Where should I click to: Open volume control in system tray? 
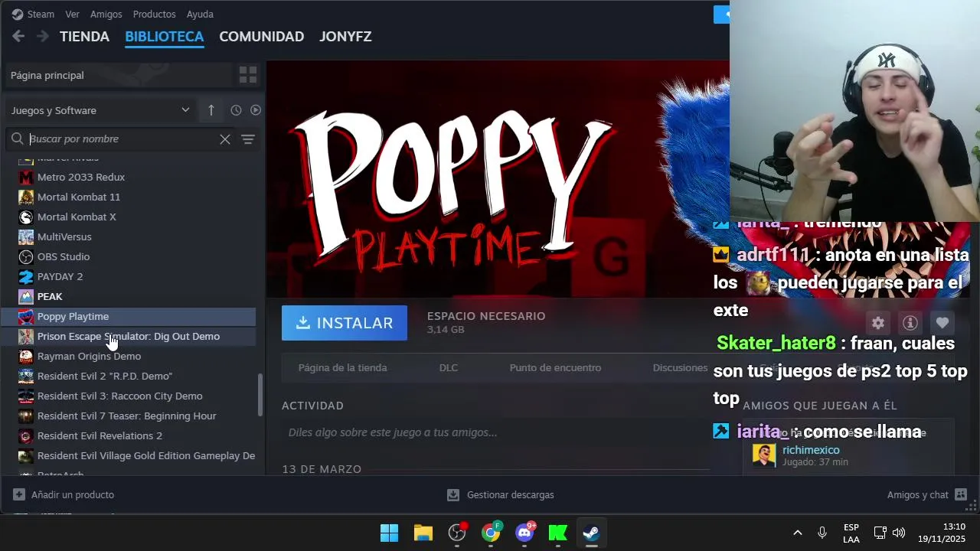[x=899, y=533]
